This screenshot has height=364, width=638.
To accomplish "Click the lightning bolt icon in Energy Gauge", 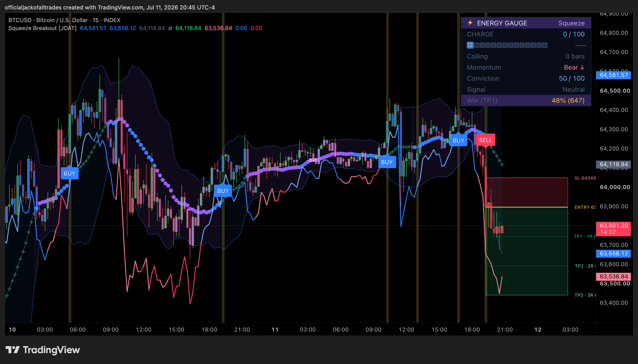I will tap(470, 23).
